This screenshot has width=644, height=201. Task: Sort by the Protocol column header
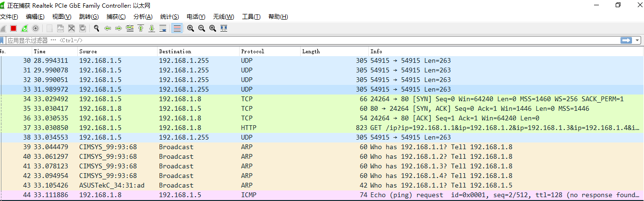tap(270, 51)
